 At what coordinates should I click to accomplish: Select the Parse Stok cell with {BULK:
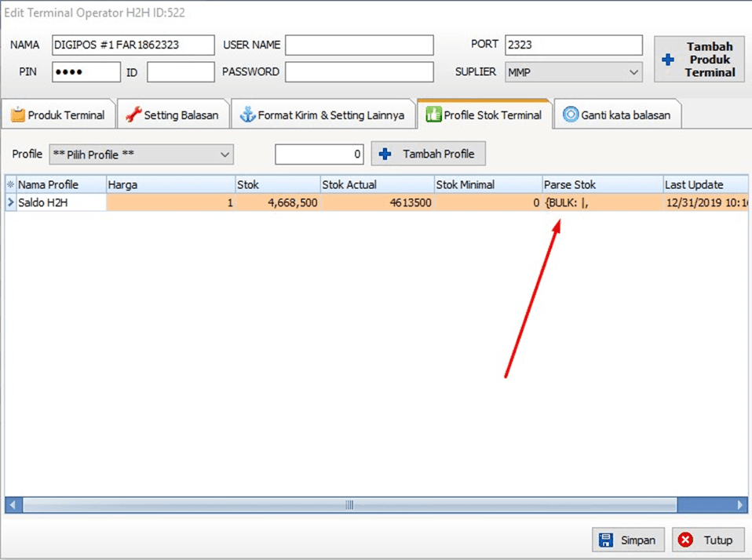(601, 203)
